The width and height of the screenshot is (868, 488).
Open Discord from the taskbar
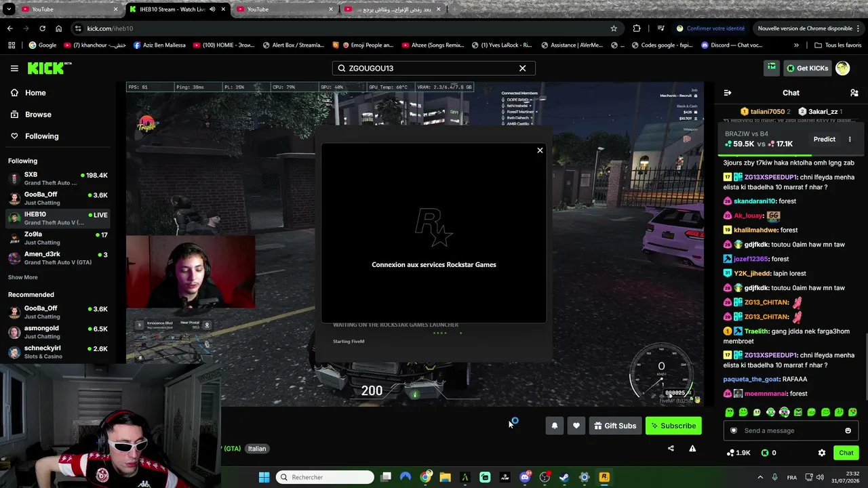point(525,477)
